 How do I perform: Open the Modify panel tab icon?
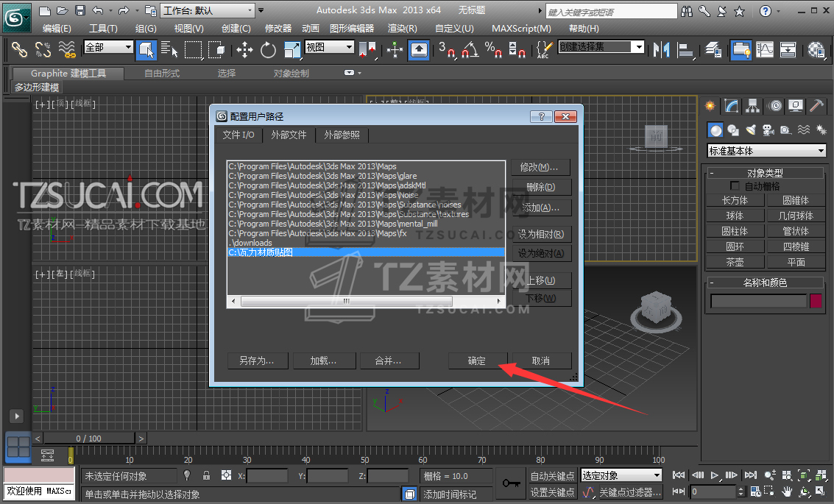[731, 106]
